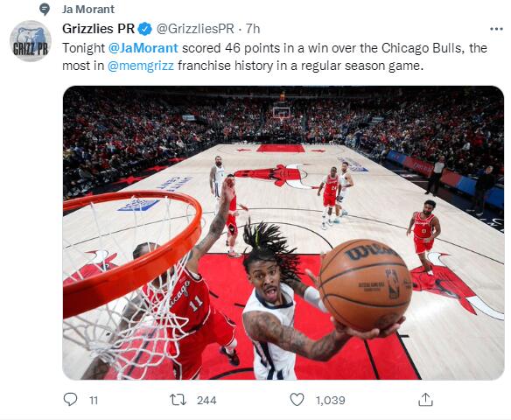Open the Grizz PR profile avatar
The image size is (511, 420).
tap(31, 41)
